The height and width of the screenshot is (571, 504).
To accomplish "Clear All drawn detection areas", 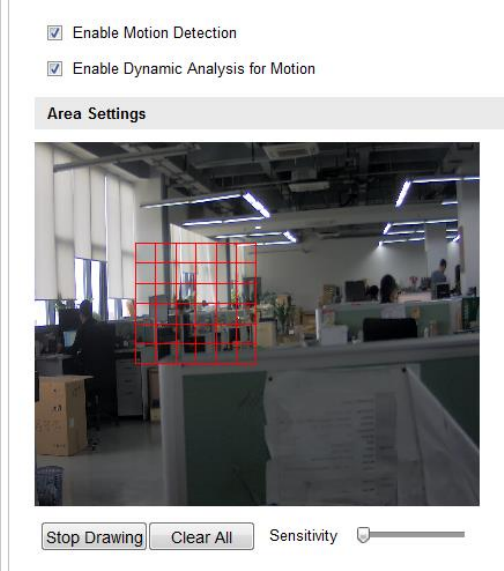I will click(x=201, y=536).
